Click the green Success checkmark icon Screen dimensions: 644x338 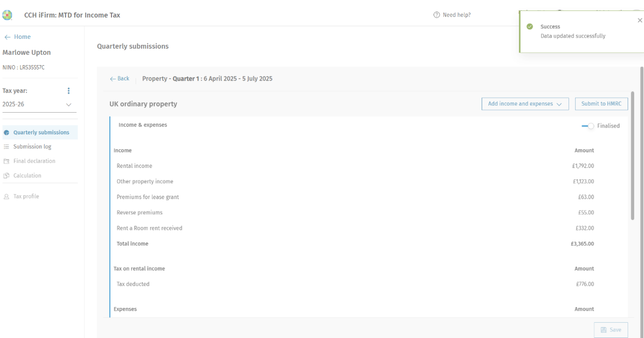point(530,26)
